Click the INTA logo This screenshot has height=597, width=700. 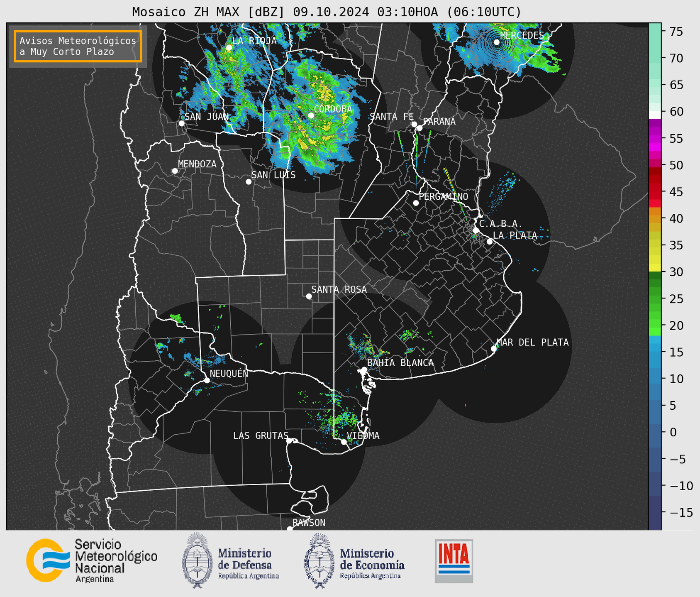454,561
